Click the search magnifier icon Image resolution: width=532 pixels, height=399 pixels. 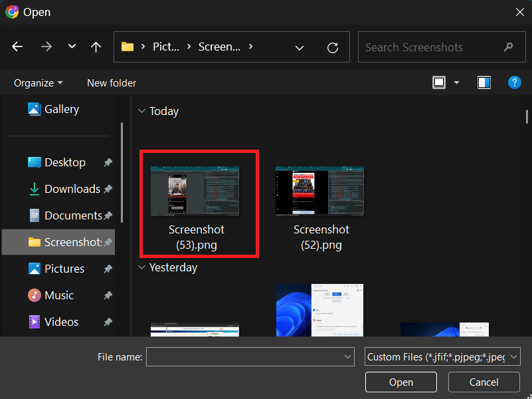(x=508, y=47)
